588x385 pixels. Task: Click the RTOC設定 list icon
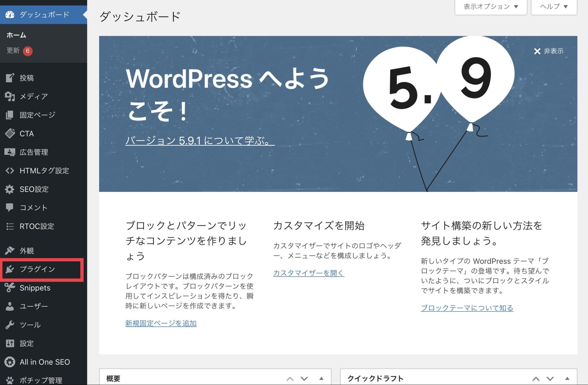coord(10,226)
